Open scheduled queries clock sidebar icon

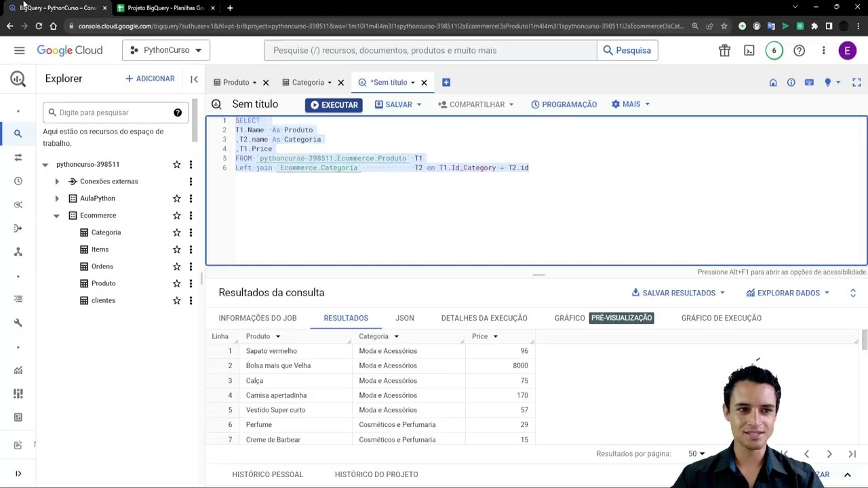pos(18,181)
